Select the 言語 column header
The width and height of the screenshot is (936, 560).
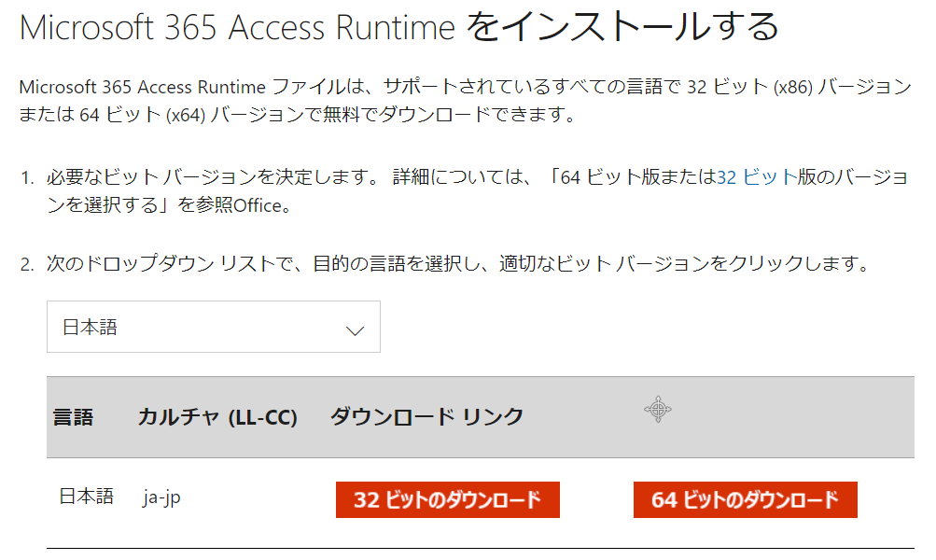point(73,417)
